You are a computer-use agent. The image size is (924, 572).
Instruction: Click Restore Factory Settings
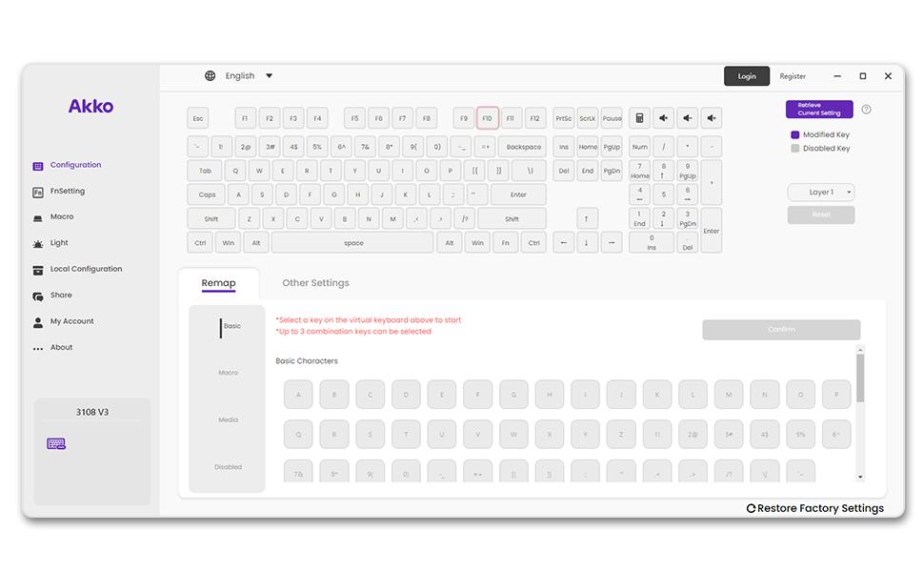815,508
